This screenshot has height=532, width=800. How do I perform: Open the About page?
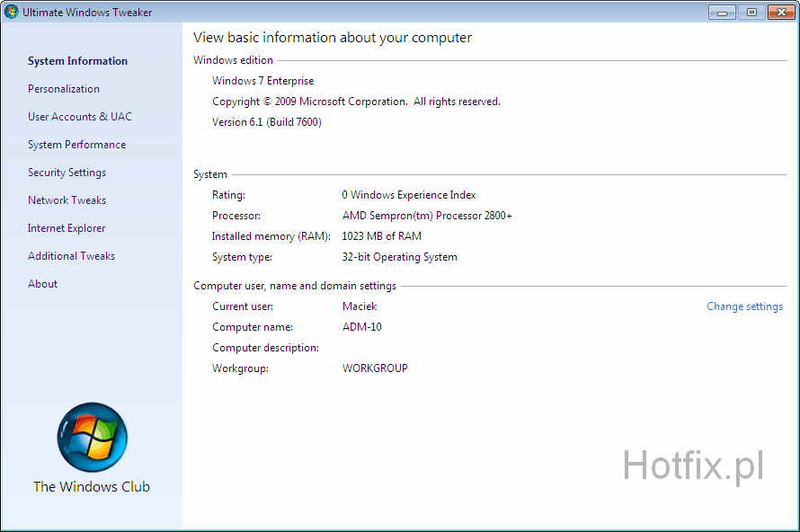coord(42,284)
